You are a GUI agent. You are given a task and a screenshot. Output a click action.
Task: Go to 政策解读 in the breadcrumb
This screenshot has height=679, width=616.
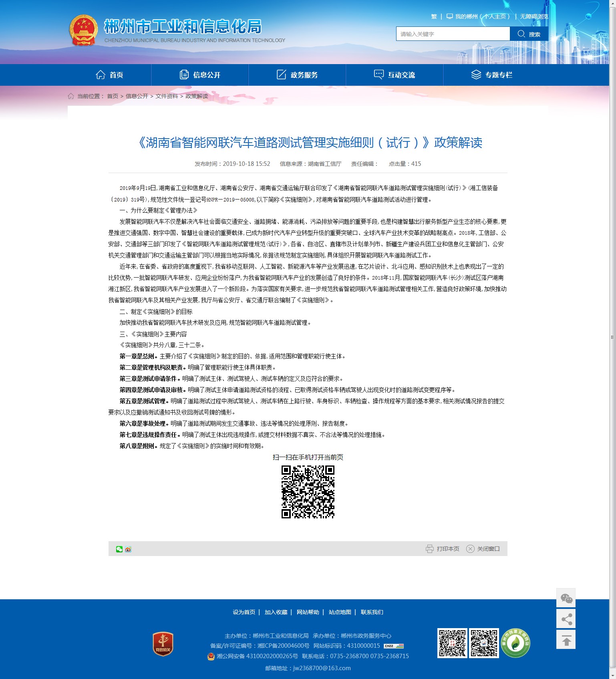pos(197,96)
